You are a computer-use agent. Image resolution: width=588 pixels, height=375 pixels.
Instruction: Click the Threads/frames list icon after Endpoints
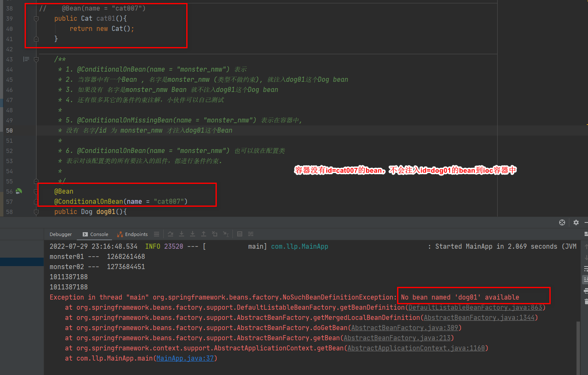pos(157,234)
